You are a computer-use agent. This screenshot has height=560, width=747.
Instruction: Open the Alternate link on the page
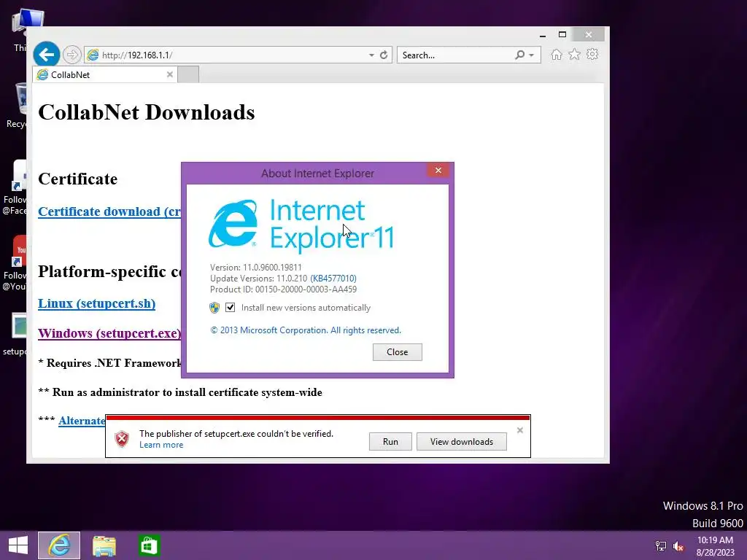tap(82, 421)
